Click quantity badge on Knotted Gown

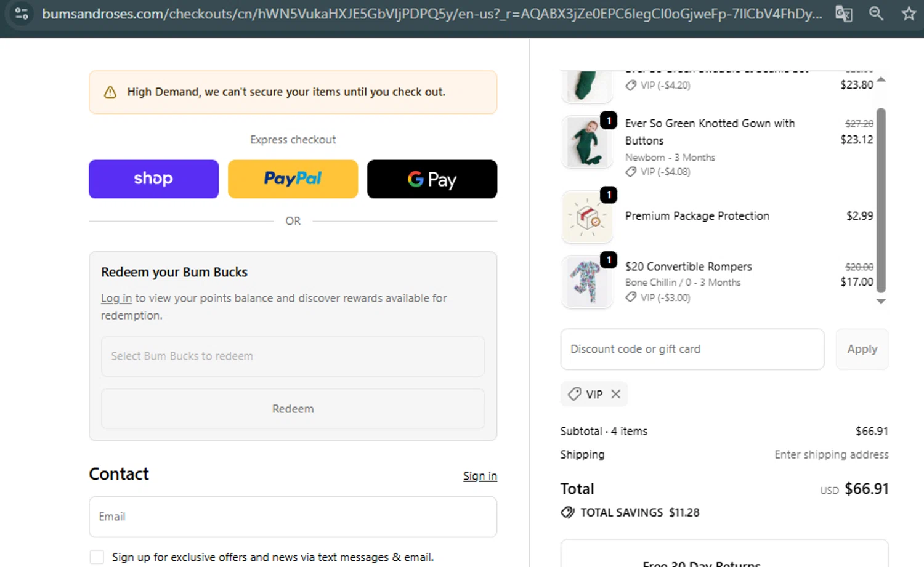point(609,120)
